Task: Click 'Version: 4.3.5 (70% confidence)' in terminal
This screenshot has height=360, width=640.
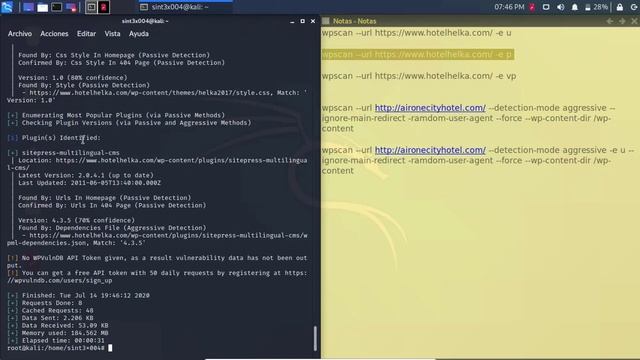Action: (x=76, y=220)
